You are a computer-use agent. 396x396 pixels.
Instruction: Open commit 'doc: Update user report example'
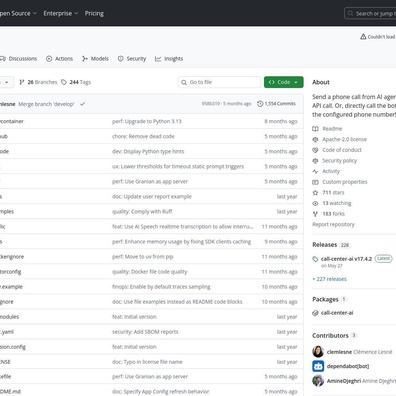pos(152,197)
